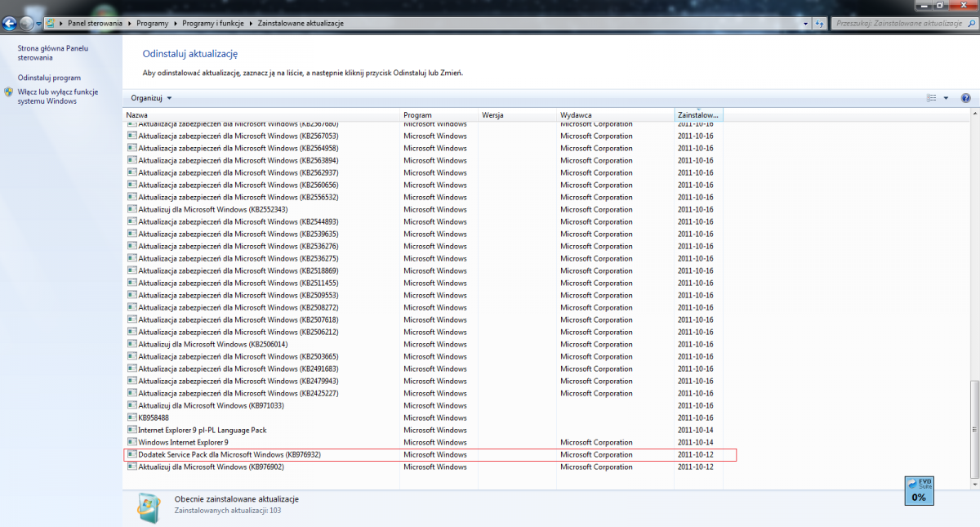Click icon of 'Windows Internet Explorer 9' row
980x527 pixels.
tap(131, 442)
